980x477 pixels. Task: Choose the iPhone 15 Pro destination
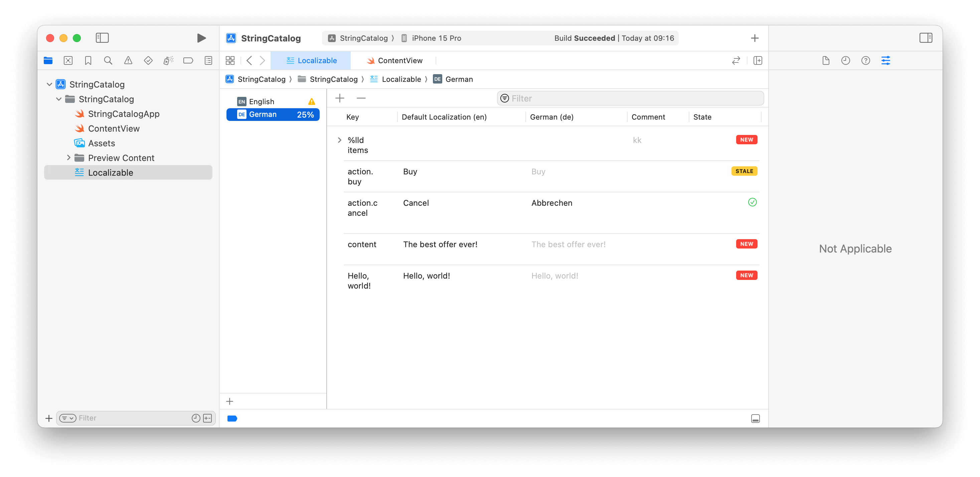[x=431, y=38]
